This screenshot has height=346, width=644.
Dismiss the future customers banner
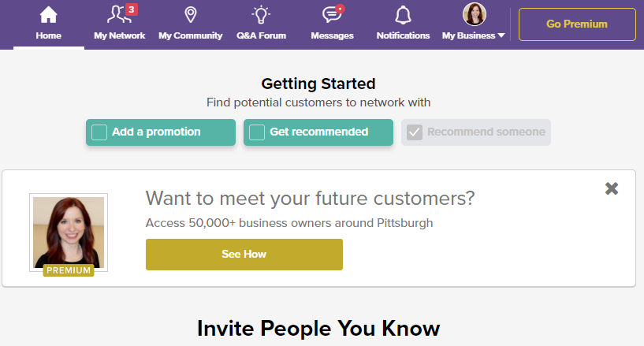tap(612, 188)
